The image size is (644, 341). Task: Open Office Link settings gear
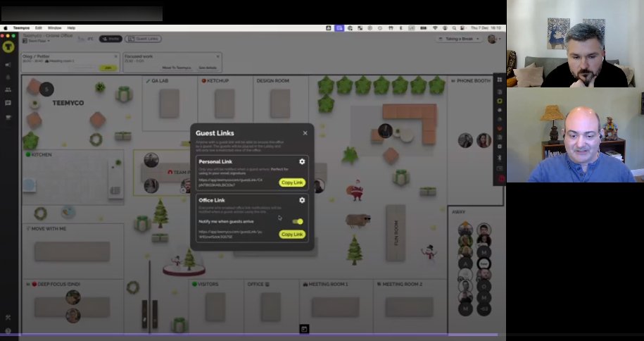tap(302, 200)
